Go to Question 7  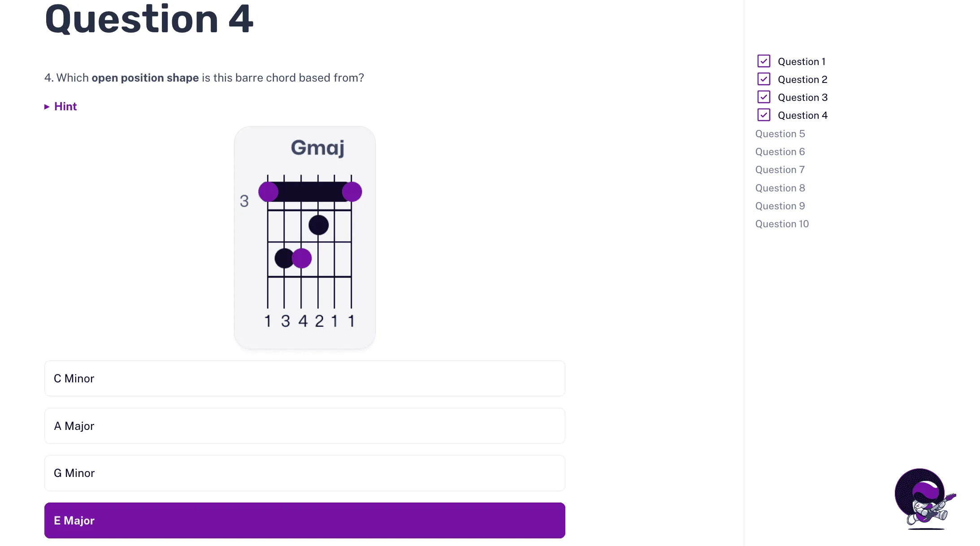point(780,169)
